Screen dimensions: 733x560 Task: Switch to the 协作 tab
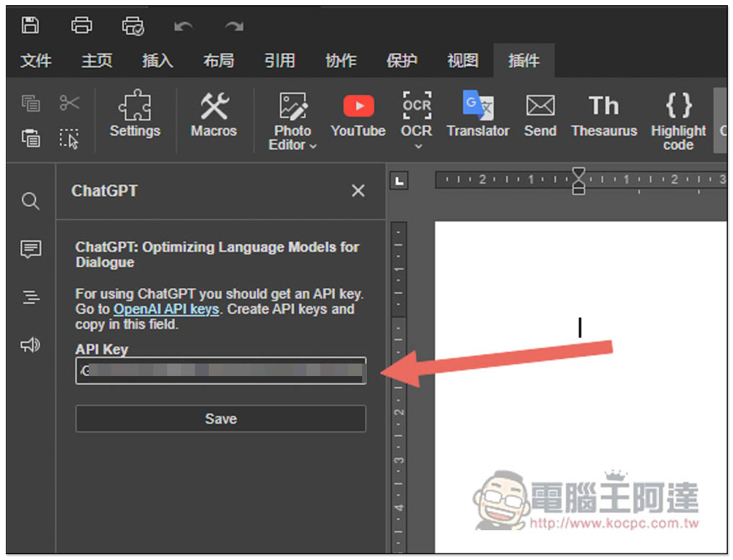(341, 60)
